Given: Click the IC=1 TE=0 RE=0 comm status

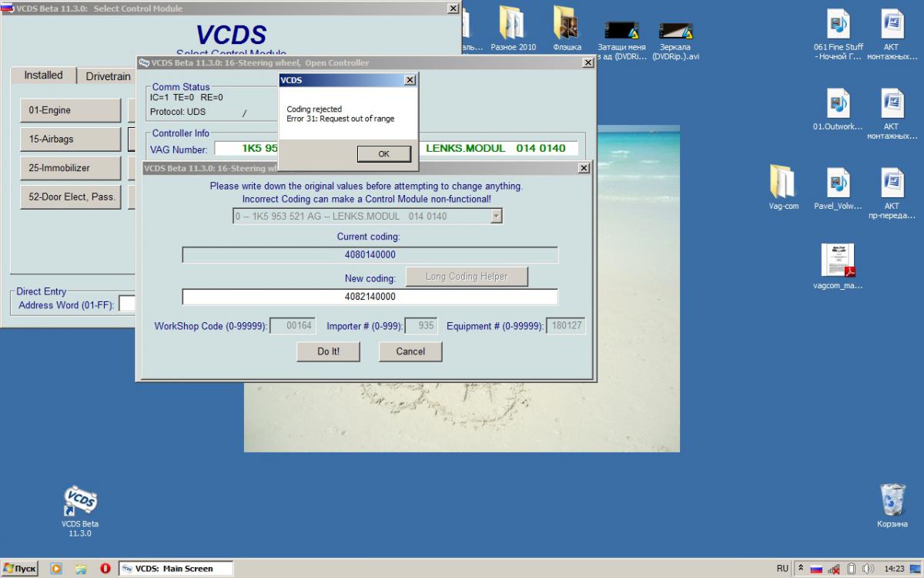Looking at the screenshot, I should (x=186, y=98).
